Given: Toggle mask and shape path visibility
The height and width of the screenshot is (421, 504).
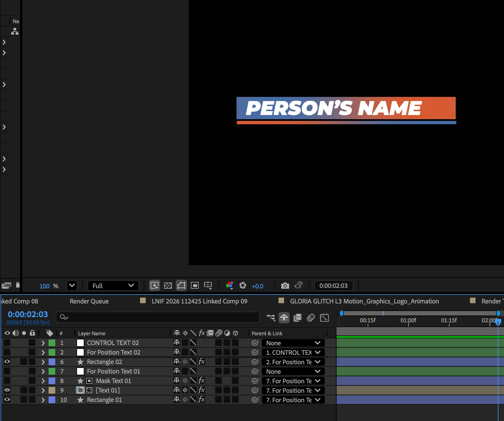Looking at the screenshot, I should 181,286.
